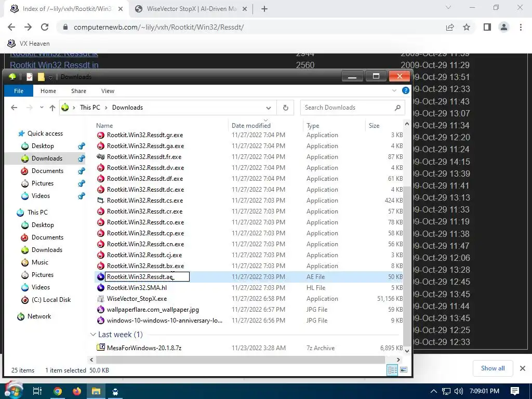Open volume control in system tray
The height and width of the screenshot is (399, 532).
tap(458, 391)
